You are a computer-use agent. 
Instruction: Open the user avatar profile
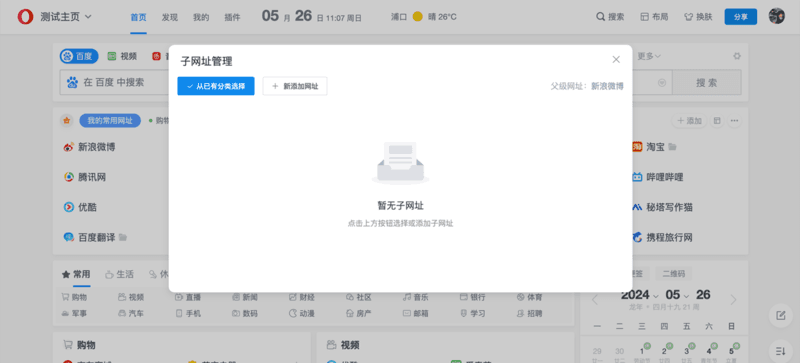[x=777, y=16]
